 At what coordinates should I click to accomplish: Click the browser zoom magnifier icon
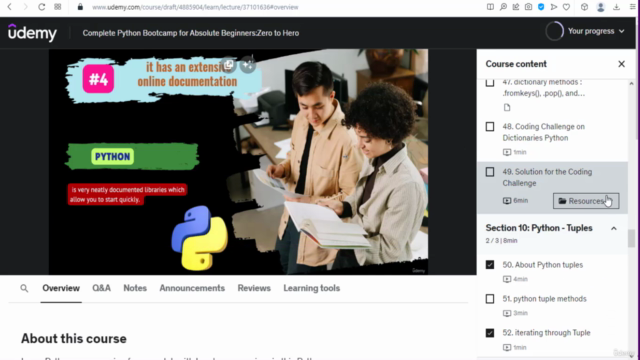click(x=503, y=7)
